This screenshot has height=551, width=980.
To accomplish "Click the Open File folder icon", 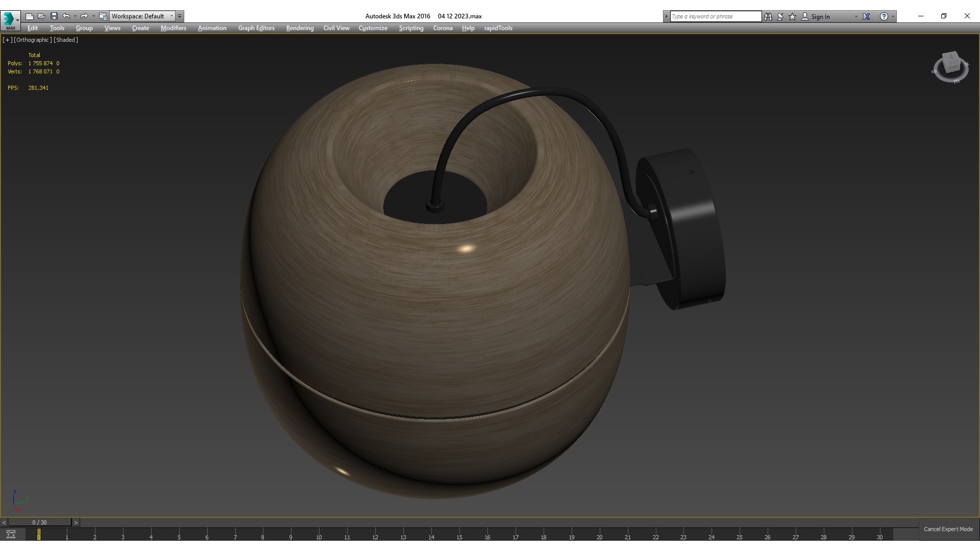I will point(42,16).
